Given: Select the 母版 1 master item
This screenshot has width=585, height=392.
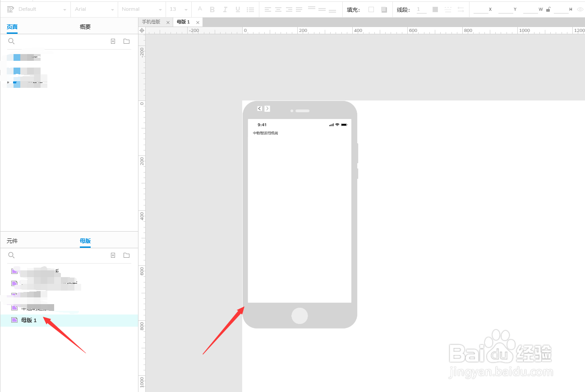Looking at the screenshot, I should 69,320.
